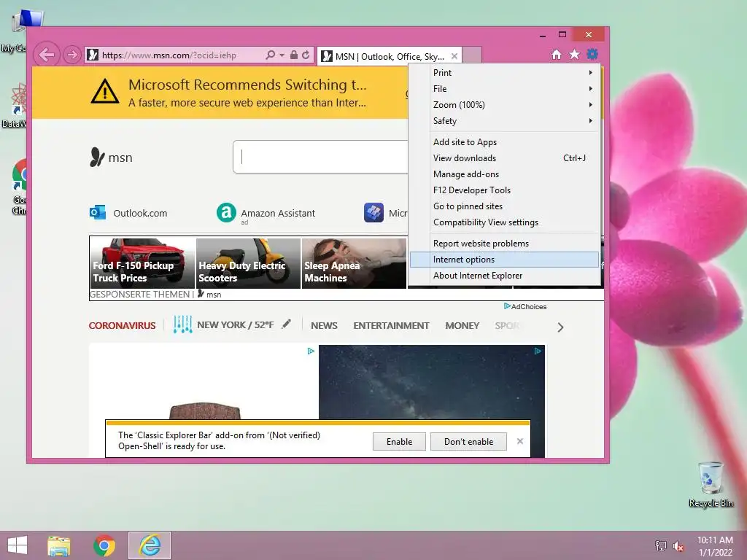Click the Refresh icon in address bar
This screenshot has width=747, height=560.
click(306, 55)
